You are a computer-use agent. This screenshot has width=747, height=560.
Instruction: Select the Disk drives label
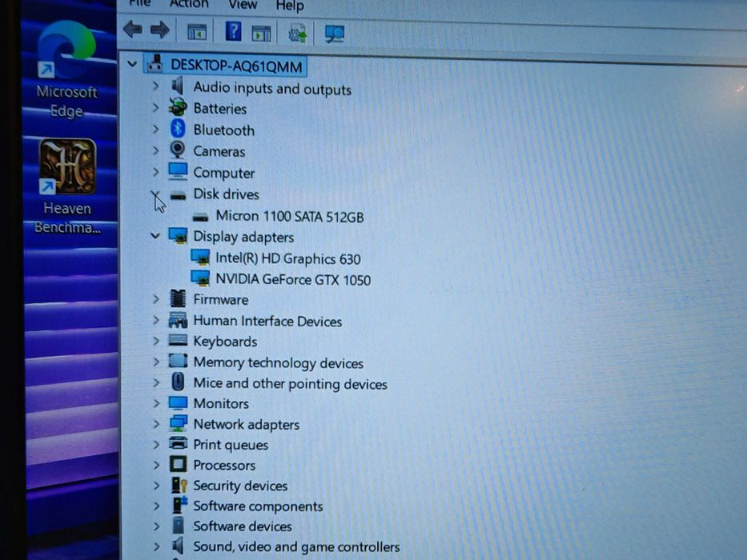(x=226, y=194)
